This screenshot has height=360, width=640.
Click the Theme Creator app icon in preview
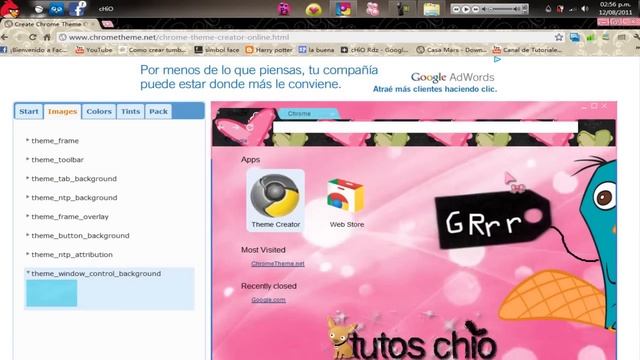coord(276,200)
